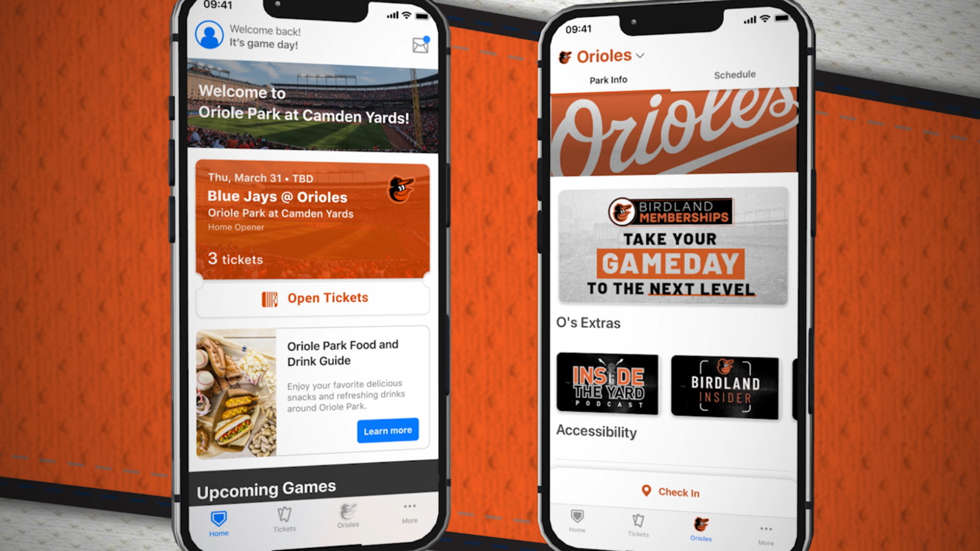Tap the message/envelope icon
Image resolution: width=980 pixels, height=551 pixels.
pos(421,45)
